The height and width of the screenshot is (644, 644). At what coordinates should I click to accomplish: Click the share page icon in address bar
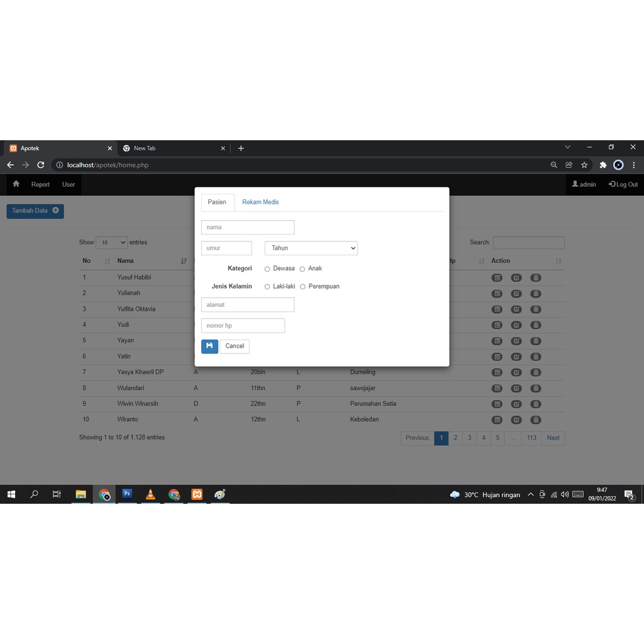pyautogui.click(x=569, y=165)
